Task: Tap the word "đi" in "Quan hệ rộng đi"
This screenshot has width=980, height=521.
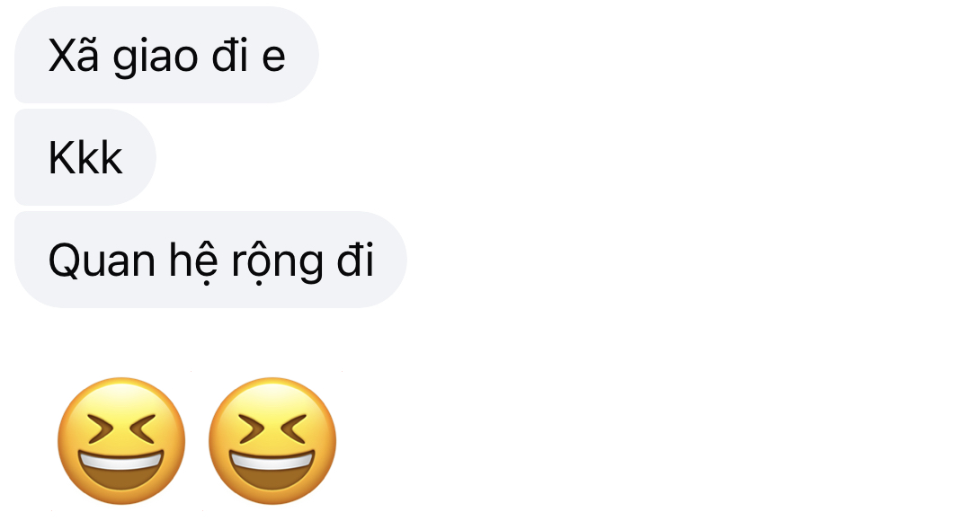Action: pos(355,260)
